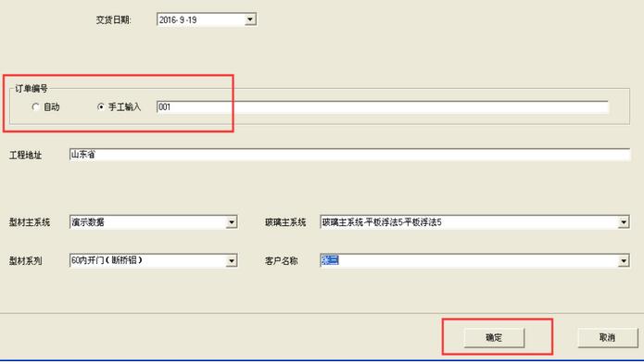Select the 自动 radio button

[x=36, y=107]
